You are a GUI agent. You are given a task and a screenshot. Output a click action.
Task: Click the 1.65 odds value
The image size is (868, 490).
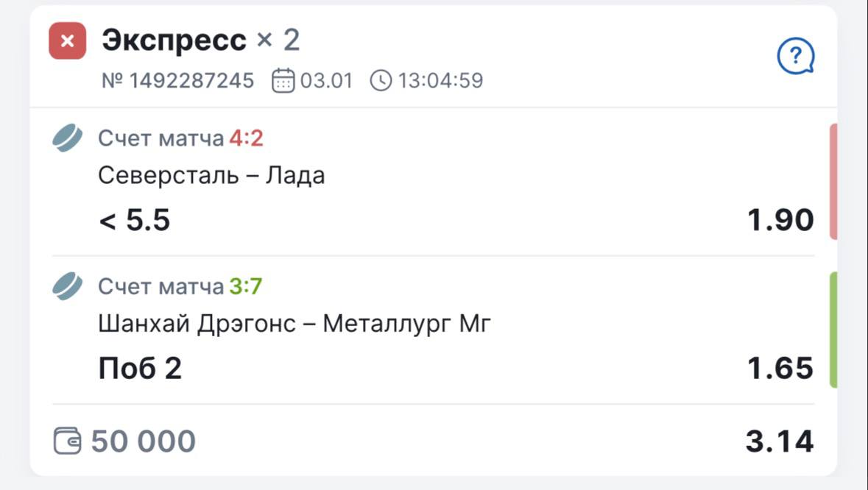780,368
